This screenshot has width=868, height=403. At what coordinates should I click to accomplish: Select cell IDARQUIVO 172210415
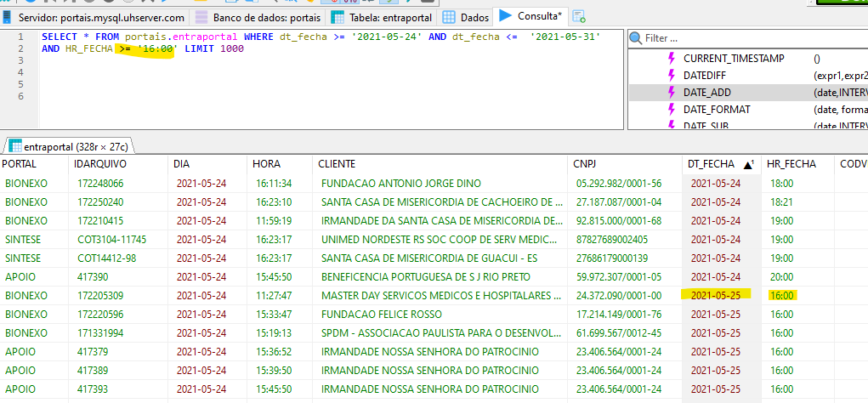point(119,221)
